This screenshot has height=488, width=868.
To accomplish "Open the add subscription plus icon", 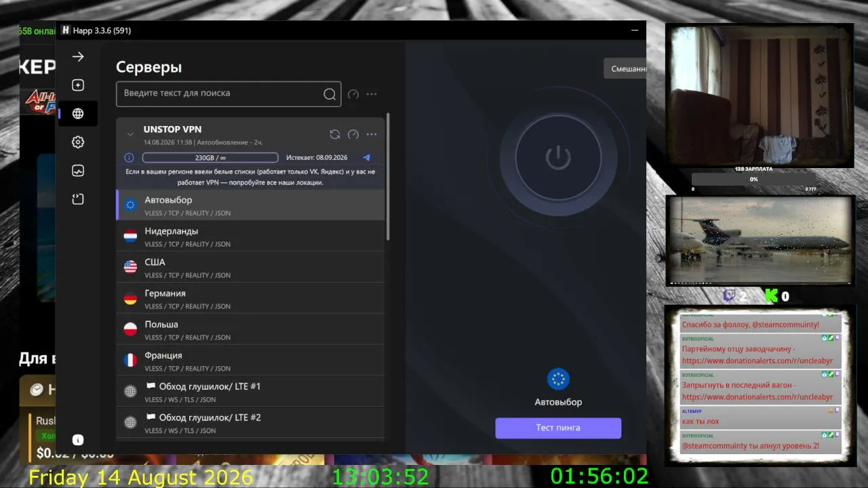I will point(78,85).
